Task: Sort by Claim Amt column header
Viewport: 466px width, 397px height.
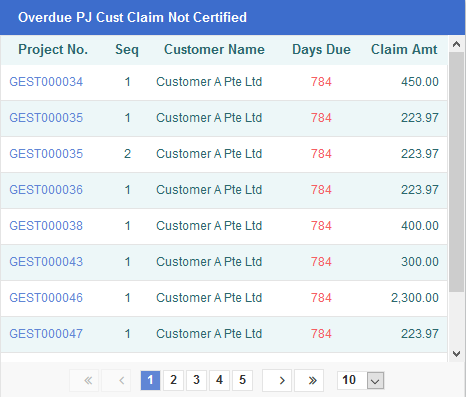Action: 404,50
